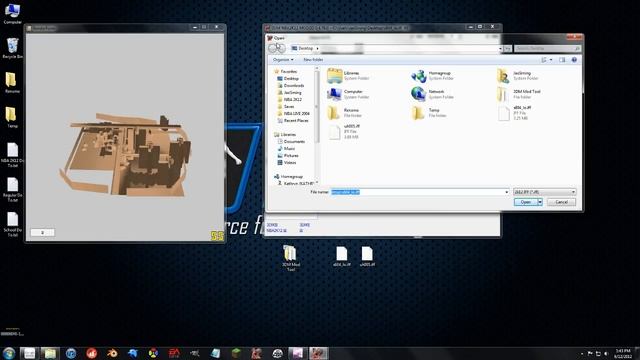The image size is (640, 360).
Task: Select Recent Places under Favorites
Action: [x=293, y=121]
